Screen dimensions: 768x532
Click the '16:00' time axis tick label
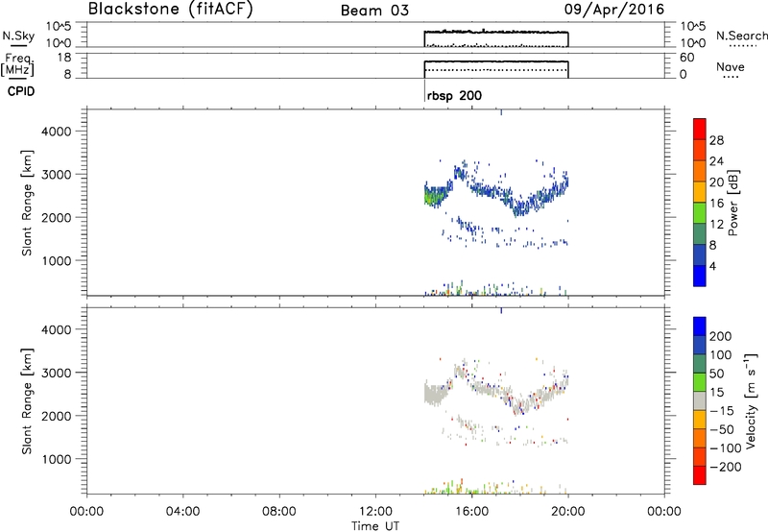pyautogui.click(x=471, y=512)
